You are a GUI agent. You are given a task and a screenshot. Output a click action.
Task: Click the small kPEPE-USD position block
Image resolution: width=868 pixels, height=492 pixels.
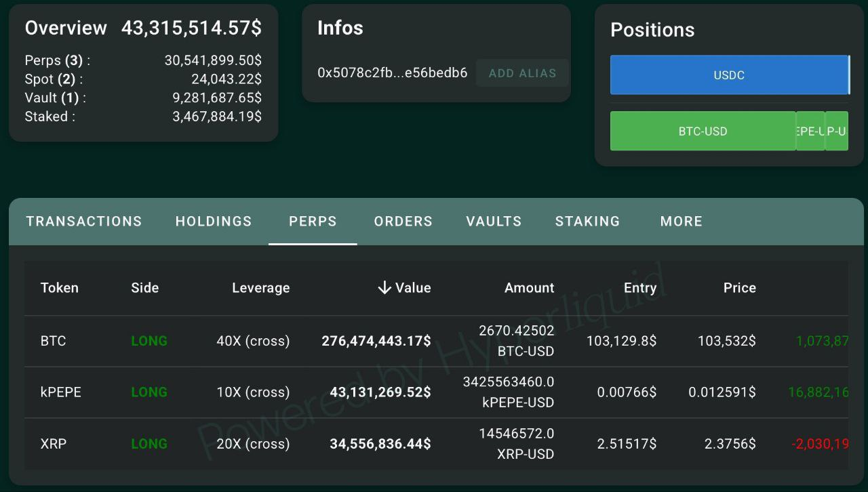(810, 131)
